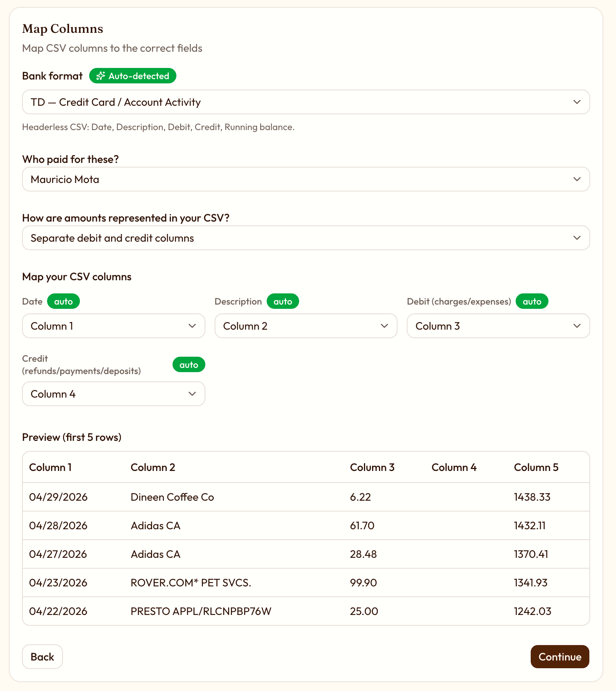Select the date cell 04/28/2026
Viewport: 616px width, 691px height.
[58, 526]
